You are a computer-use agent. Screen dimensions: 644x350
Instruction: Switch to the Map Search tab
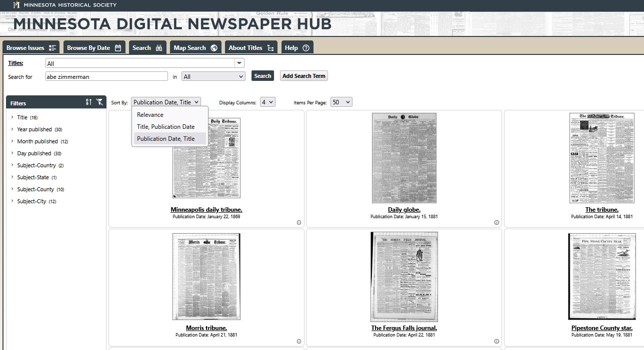coord(195,48)
